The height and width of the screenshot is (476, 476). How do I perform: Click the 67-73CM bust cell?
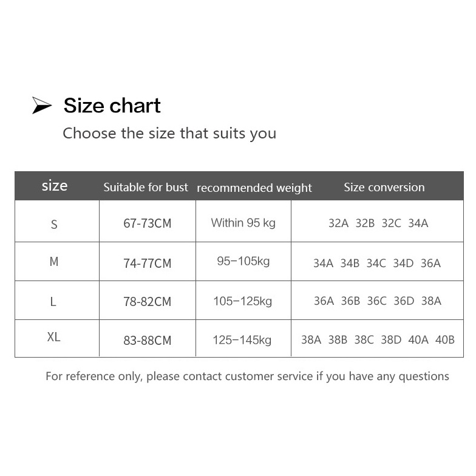pyautogui.click(x=147, y=223)
